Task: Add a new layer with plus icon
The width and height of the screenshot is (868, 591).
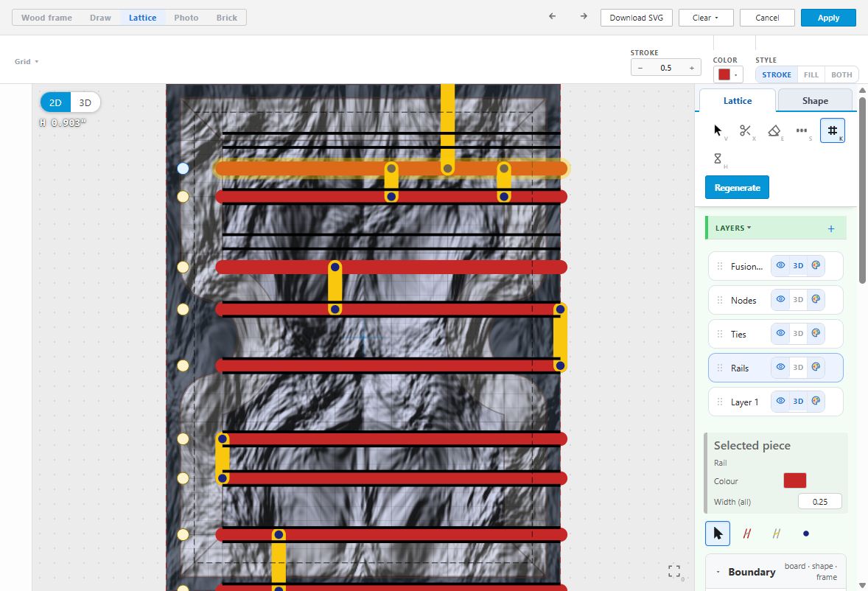Action: click(831, 228)
